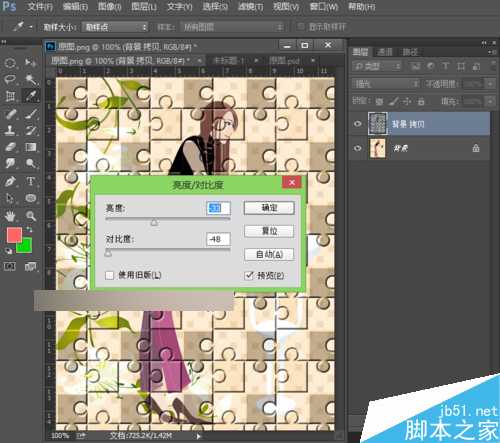Screen dimensions: 500x443
Task: Open 取样大小 dropdown showing 取样点
Action: tap(115, 27)
